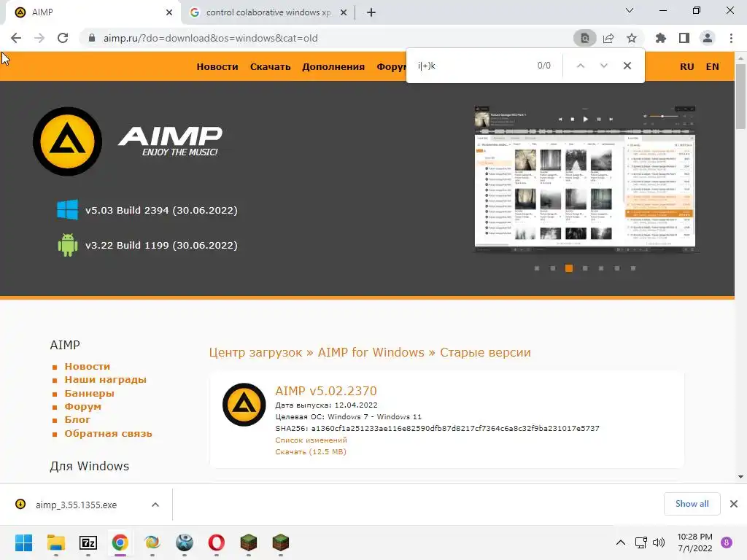Close the find bar
Screen dimensions: 747x560
coord(627,66)
